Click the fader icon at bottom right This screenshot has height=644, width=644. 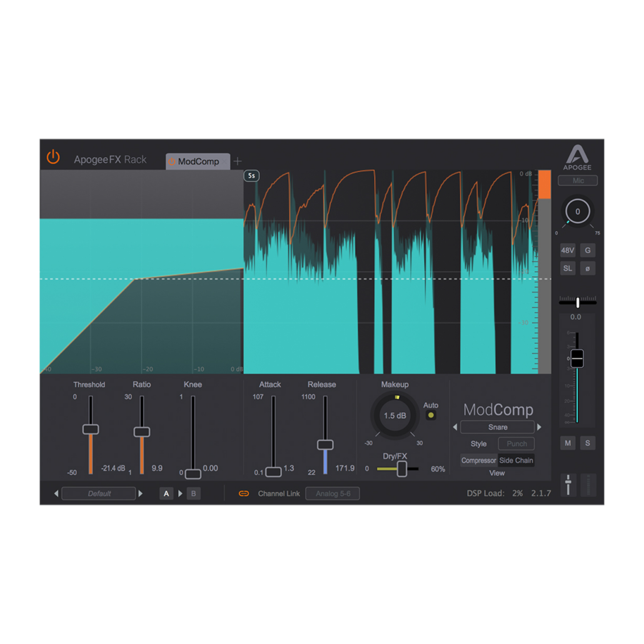tap(568, 485)
